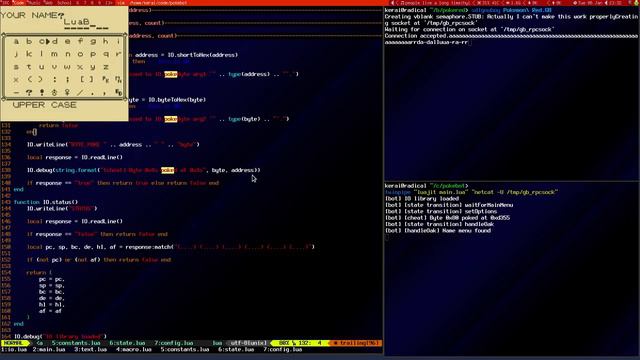This screenshot has height=360, width=640.
Task: Open 6:state.lua in the bottom buffer list
Action: [236, 350]
